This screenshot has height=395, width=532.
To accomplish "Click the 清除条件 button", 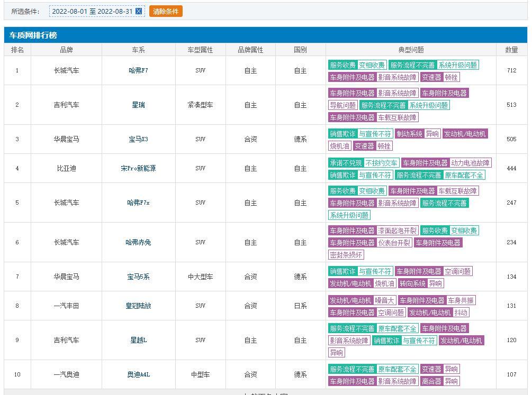I will 166,11.
